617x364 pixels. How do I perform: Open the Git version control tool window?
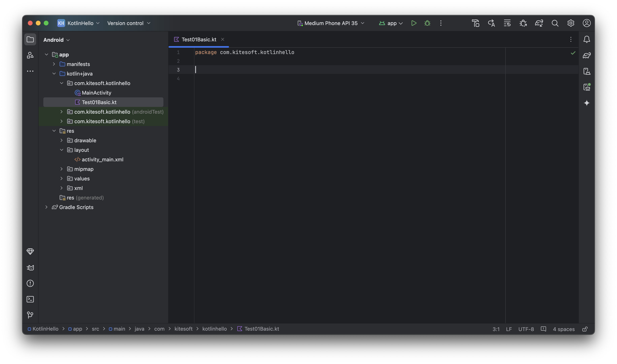click(x=30, y=315)
